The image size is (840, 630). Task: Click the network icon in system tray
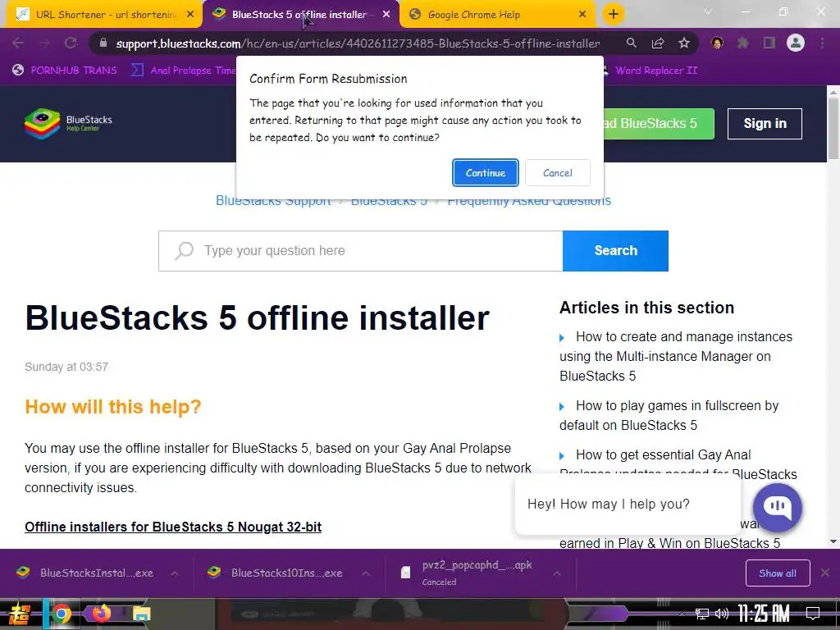click(701, 614)
